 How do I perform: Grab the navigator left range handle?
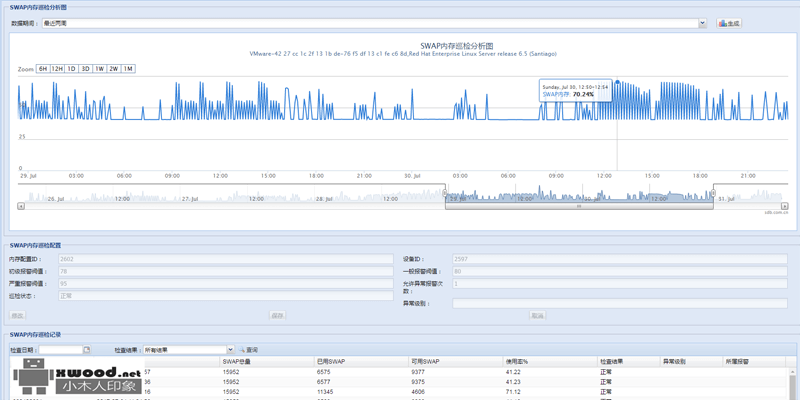pyautogui.click(x=445, y=193)
